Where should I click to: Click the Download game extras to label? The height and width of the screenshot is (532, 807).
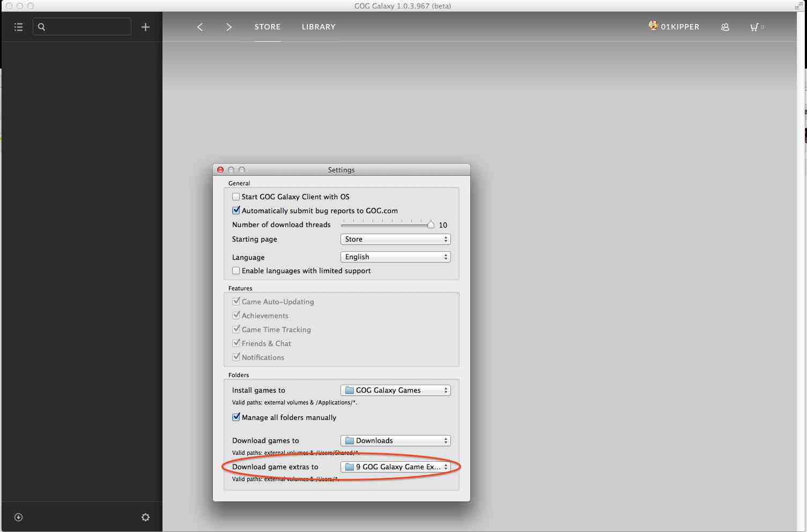(275, 467)
